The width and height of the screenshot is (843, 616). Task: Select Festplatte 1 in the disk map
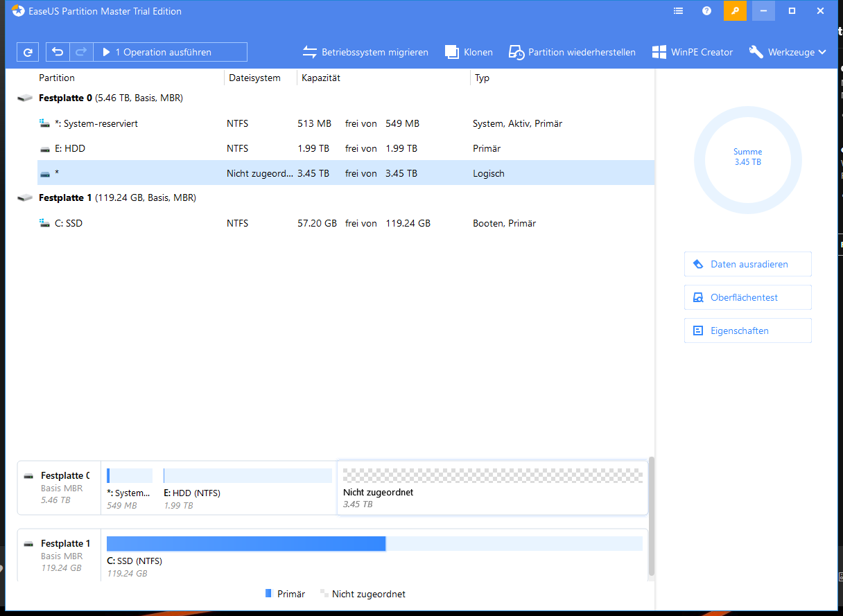click(59, 556)
